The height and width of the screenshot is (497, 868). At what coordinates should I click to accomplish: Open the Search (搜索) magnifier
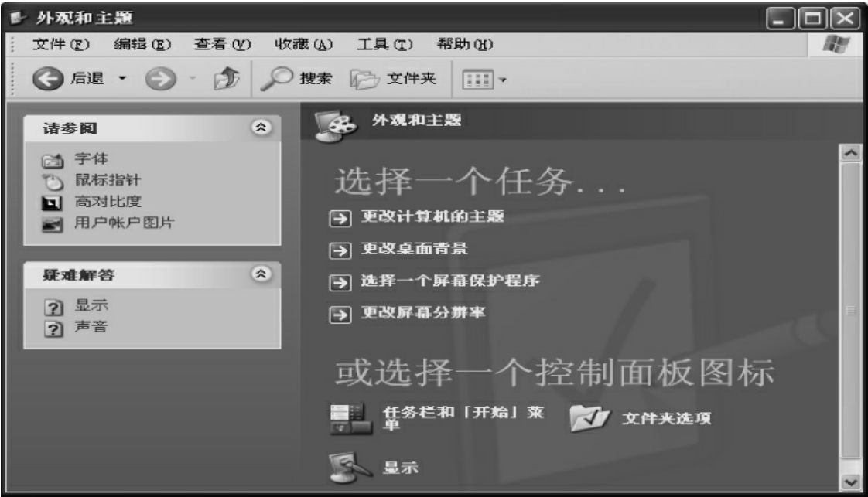click(x=276, y=79)
